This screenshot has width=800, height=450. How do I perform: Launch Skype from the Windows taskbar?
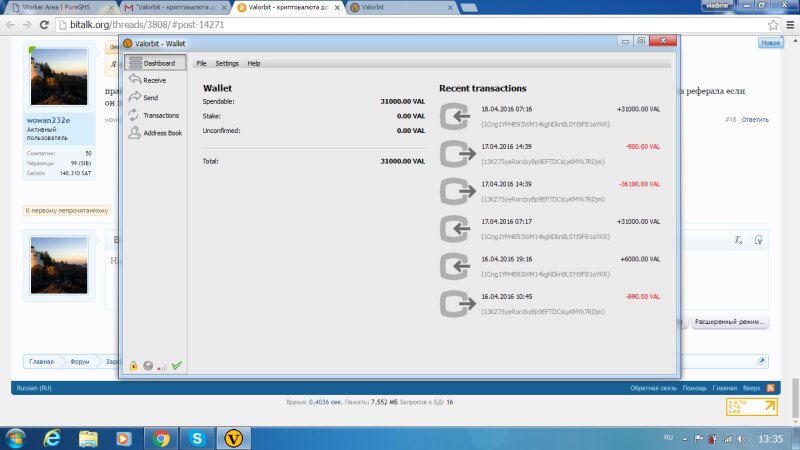[x=198, y=437]
